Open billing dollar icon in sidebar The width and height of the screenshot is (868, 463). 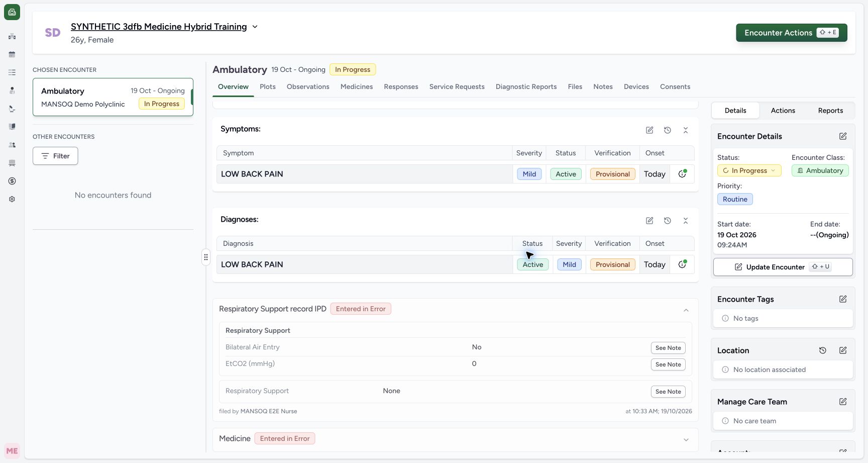12,181
